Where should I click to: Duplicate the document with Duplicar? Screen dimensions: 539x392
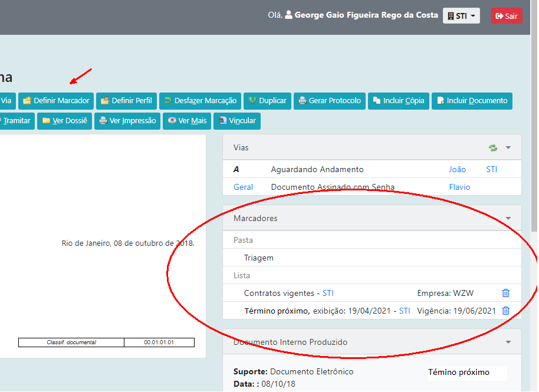(267, 101)
